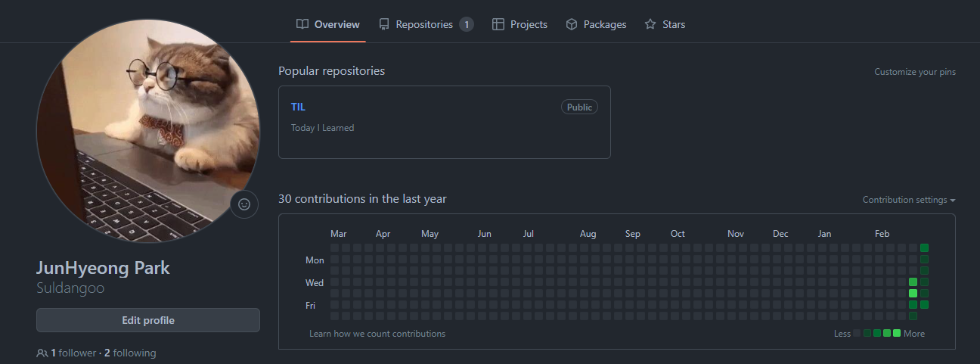Open the Stars tab
980x364 pixels.
pos(665,24)
